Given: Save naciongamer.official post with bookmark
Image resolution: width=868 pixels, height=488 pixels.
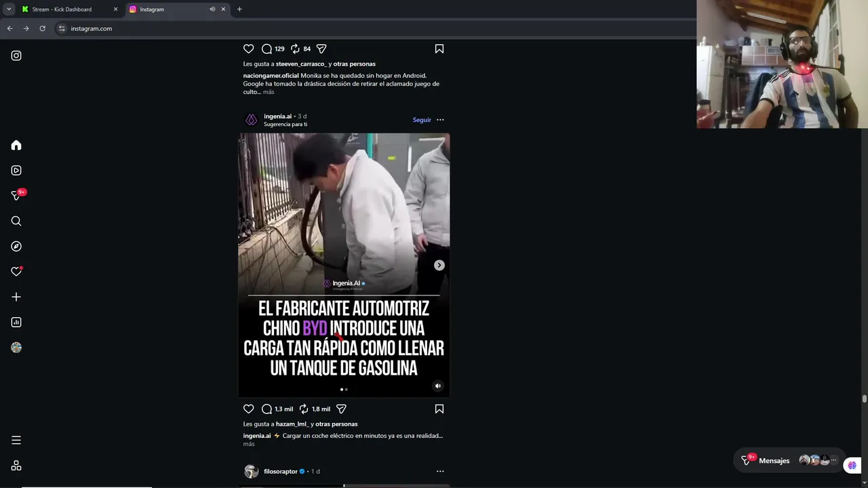Looking at the screenshot, I should pos(439,49).
